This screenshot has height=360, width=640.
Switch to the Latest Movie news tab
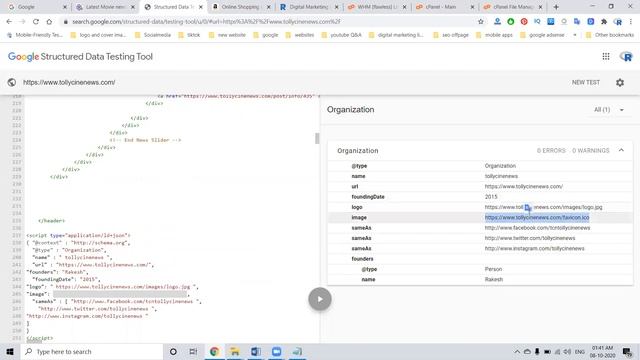click(x=105, y=7)
